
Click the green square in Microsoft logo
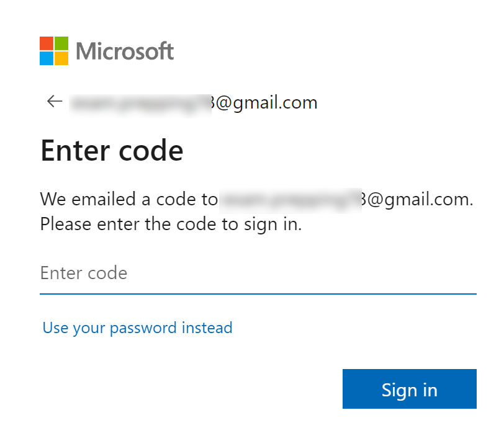61,43
